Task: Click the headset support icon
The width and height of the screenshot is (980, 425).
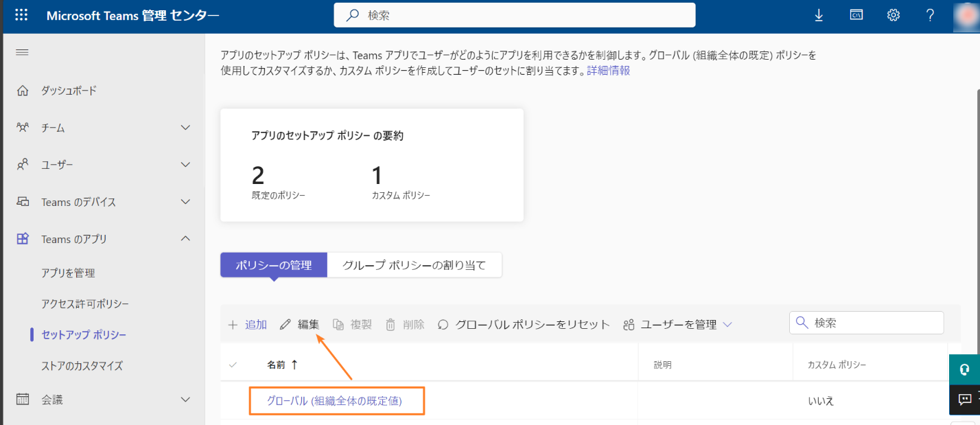Action: pos(964,369)
